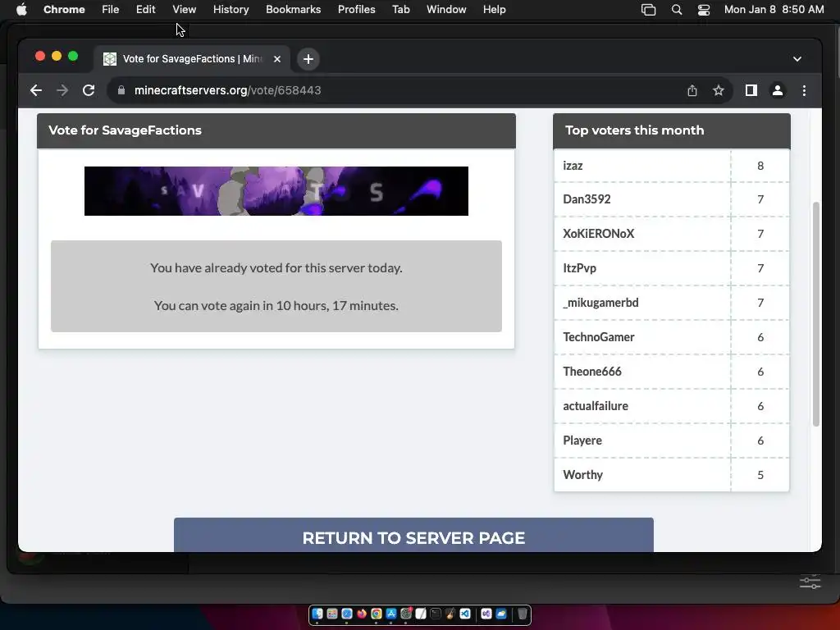Click the date and time clock
The width and height of the screenshot is (840, 630).
[x=774, y=9]
